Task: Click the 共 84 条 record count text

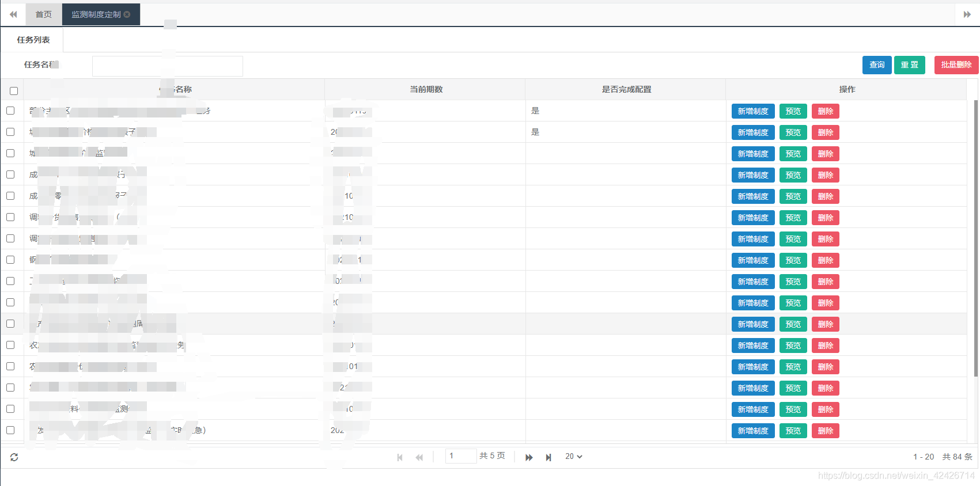Action: pyautogui.click(x=957, y=457)
